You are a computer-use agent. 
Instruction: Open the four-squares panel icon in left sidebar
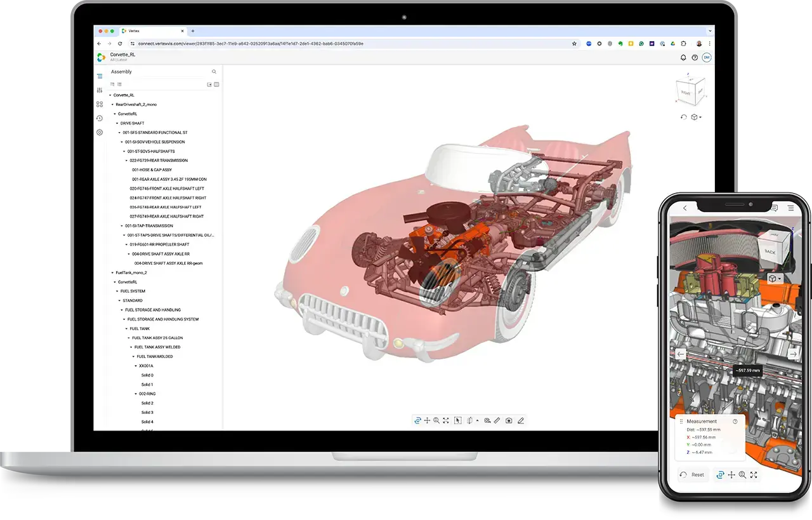coord(100,104)
